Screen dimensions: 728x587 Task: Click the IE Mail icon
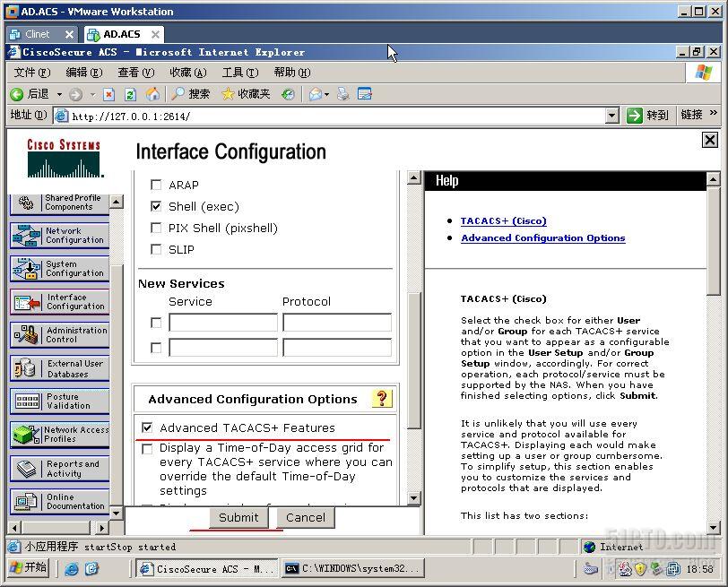point(316,95)
